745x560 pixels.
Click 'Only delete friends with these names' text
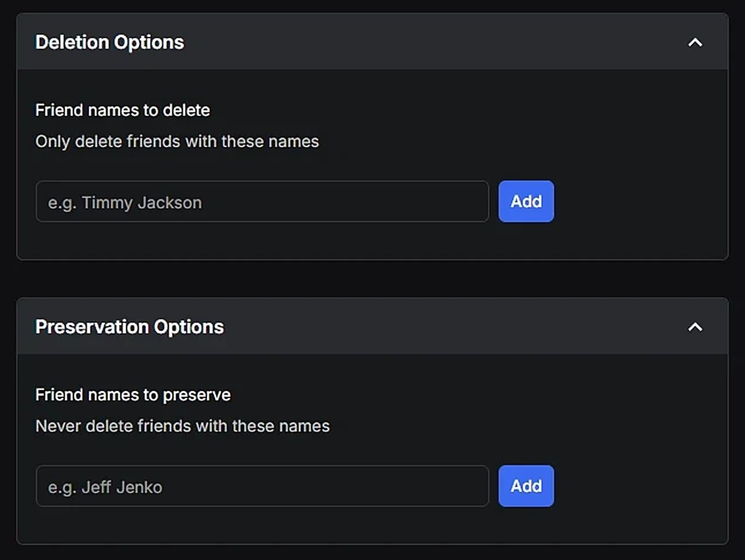177,141
